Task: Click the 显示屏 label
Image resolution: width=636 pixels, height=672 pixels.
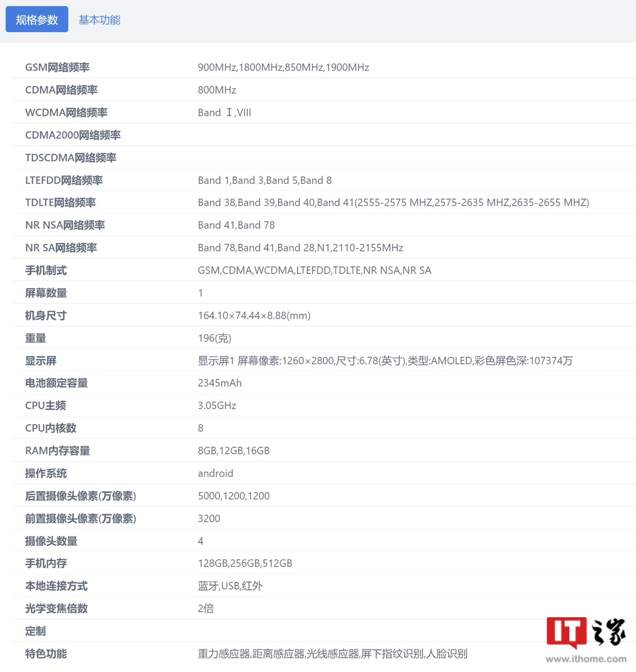Action: point(41,361)
